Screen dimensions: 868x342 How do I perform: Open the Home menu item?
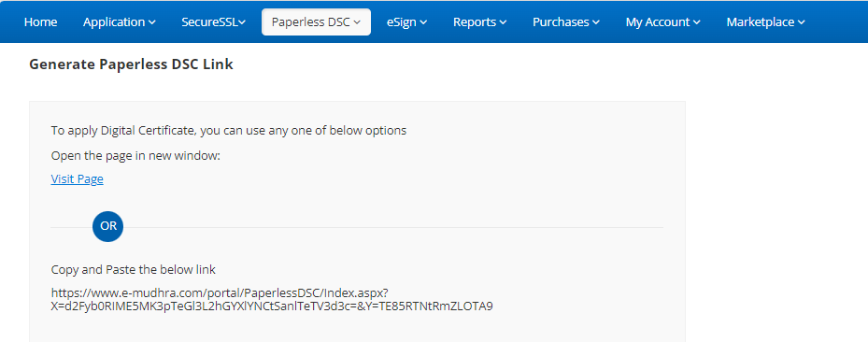tap(40, 22)
